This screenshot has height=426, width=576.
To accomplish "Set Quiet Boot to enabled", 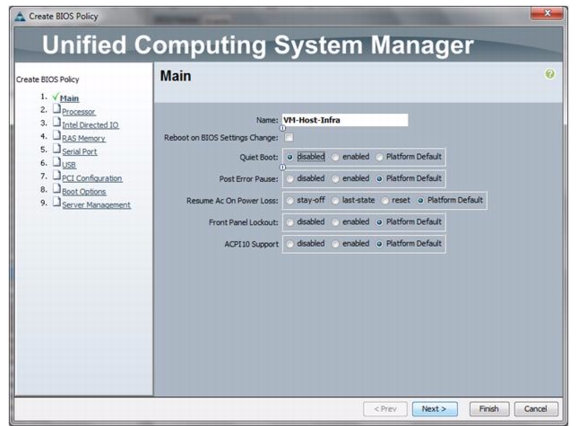I will [x=335, y=157].
